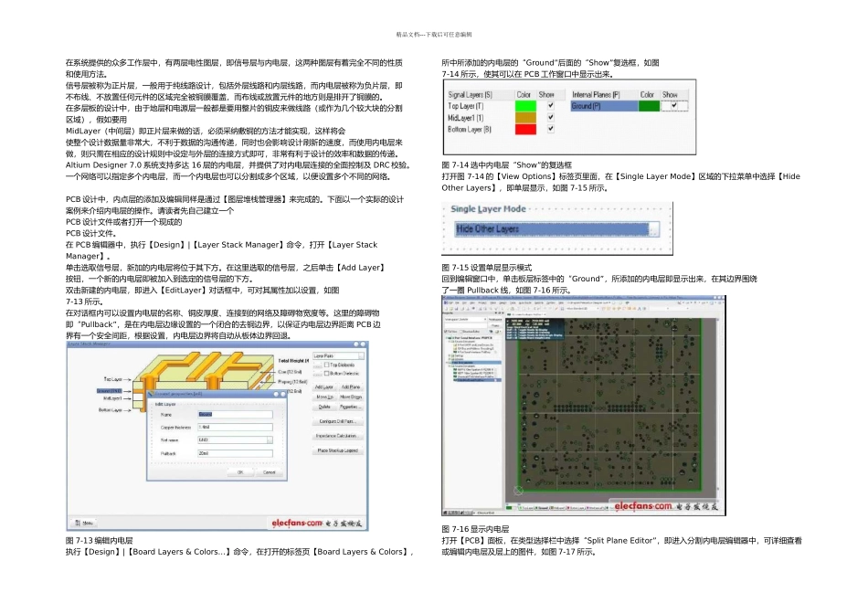Select the Top Layer (T) row name

[466, 106]
